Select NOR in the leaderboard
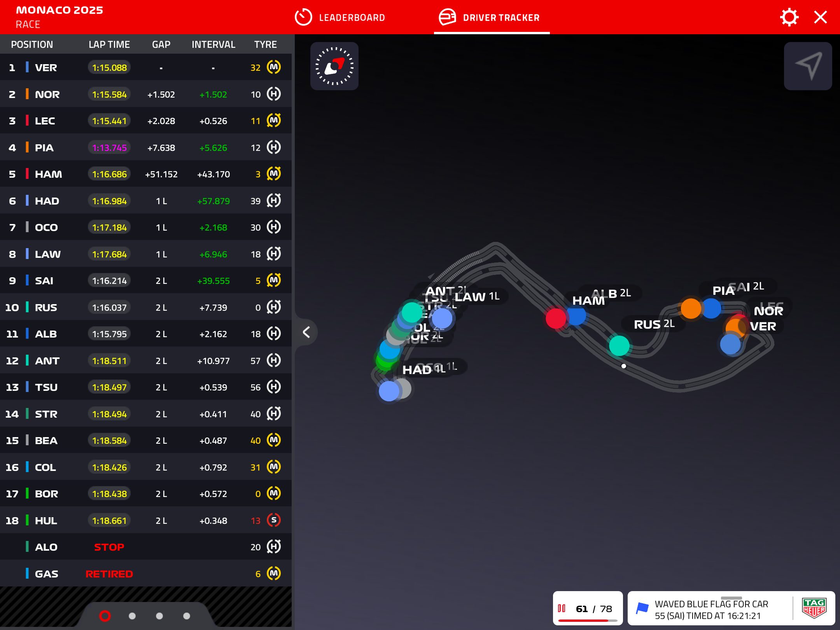The width and height of the screenshot is (840, 630). (146, 94)
